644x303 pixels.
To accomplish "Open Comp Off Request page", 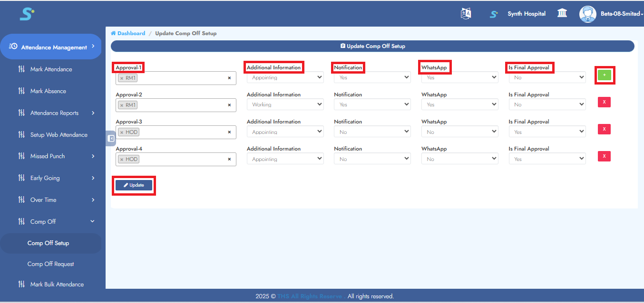I will (50, 264).
